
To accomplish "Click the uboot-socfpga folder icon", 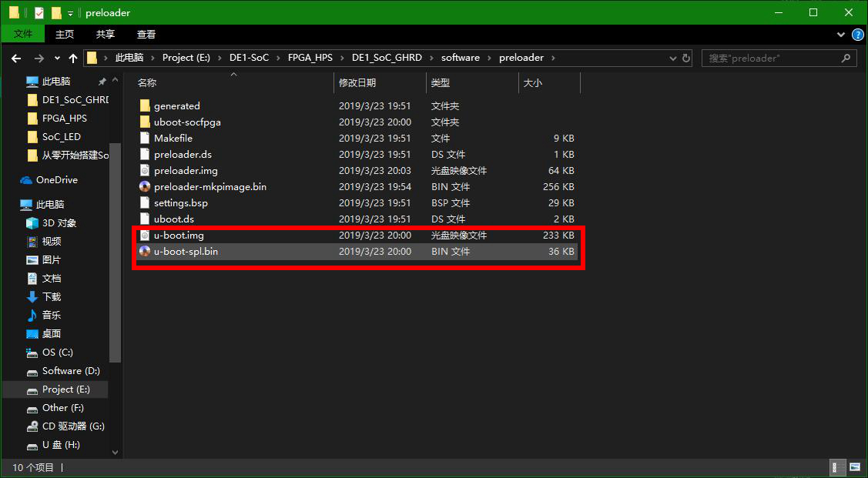I will (145, 122).
